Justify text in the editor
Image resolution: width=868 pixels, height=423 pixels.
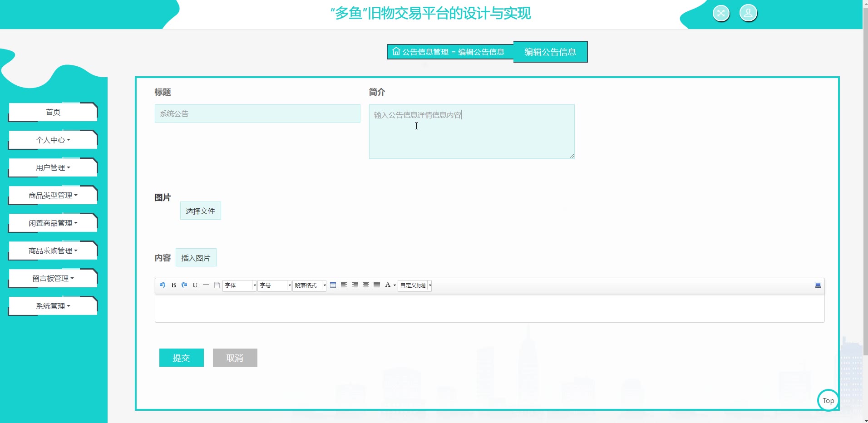[377, 285]
